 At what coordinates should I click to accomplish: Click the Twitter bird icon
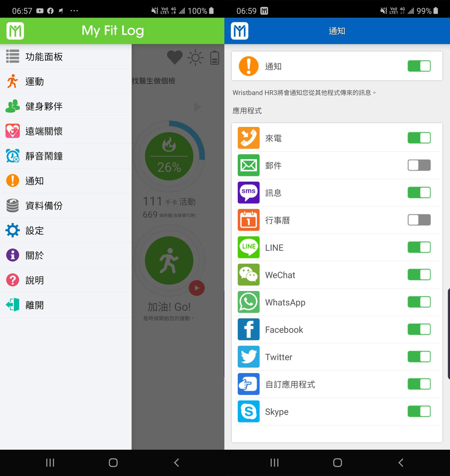pos(248,357)
